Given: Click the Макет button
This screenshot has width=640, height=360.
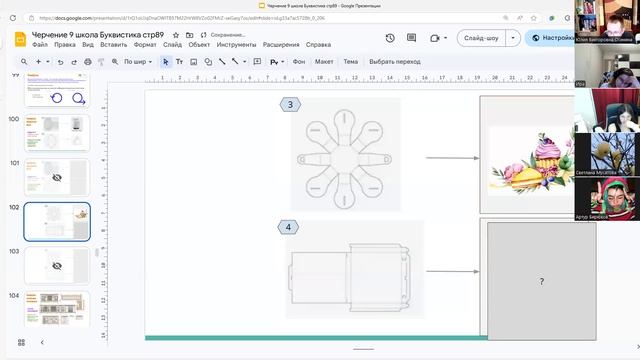Looking at the screenshot, I should coord(324,62).
